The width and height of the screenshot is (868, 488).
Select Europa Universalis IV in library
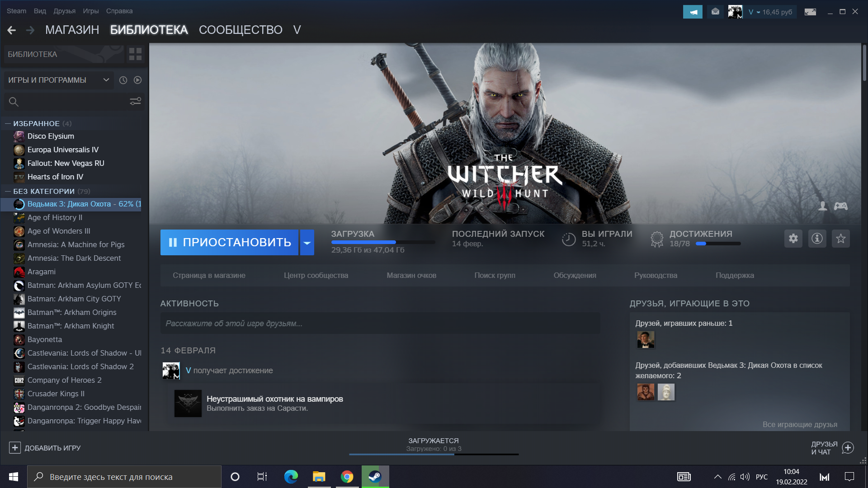tap(63, 150)
